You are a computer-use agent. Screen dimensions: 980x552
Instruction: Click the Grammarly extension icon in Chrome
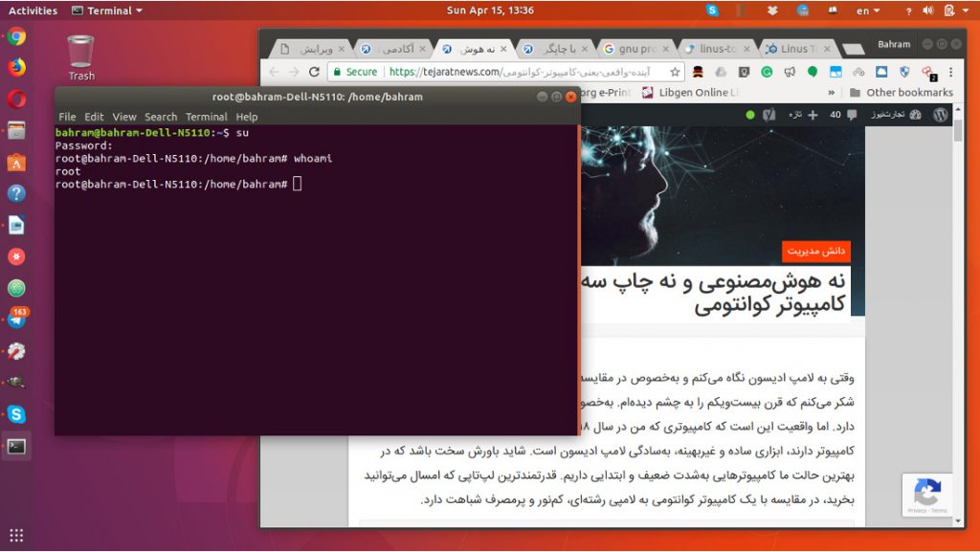coord(767,72)
